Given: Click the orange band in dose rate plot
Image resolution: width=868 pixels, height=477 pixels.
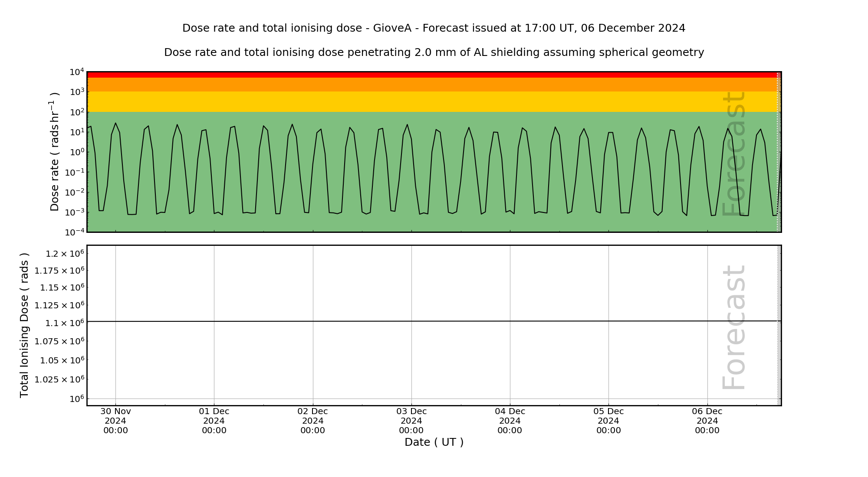Looking at the screenshot, I should (x=434, y=85).
